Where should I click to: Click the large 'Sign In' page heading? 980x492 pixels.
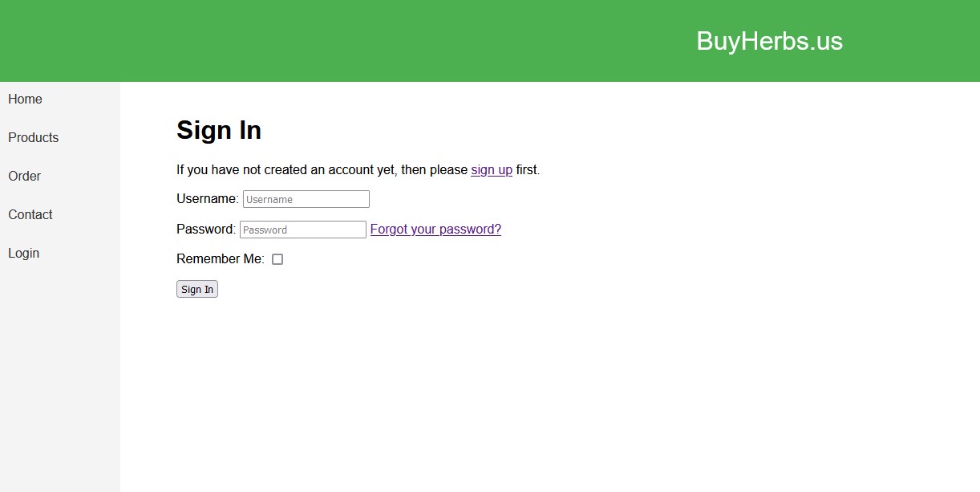tap(219, 130)
